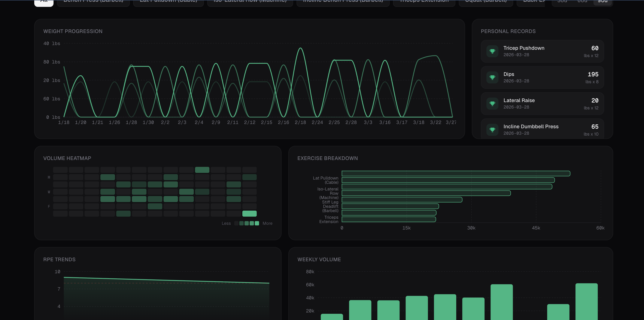The height and width of the screenshot is (320, 644).
Task: Click the Incline Dumbbell Press trophy icon
Action: click(x=492, y=130)
